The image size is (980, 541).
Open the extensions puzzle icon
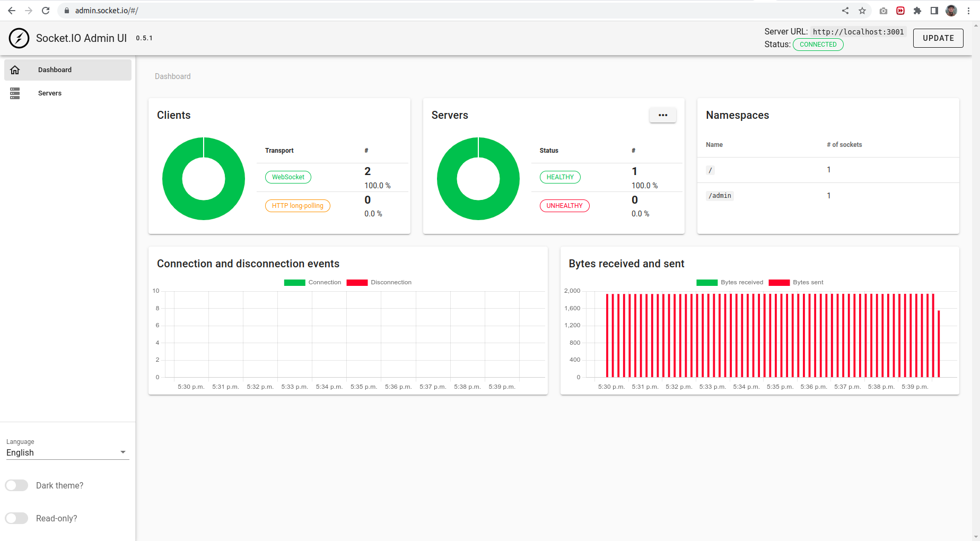click(x=917, y=11)
